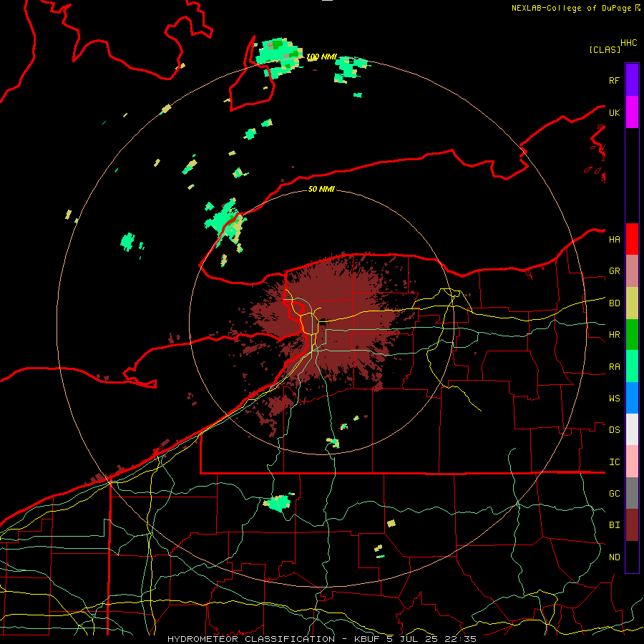
Task: Click the HR legend label
Action: coord(614,335)
